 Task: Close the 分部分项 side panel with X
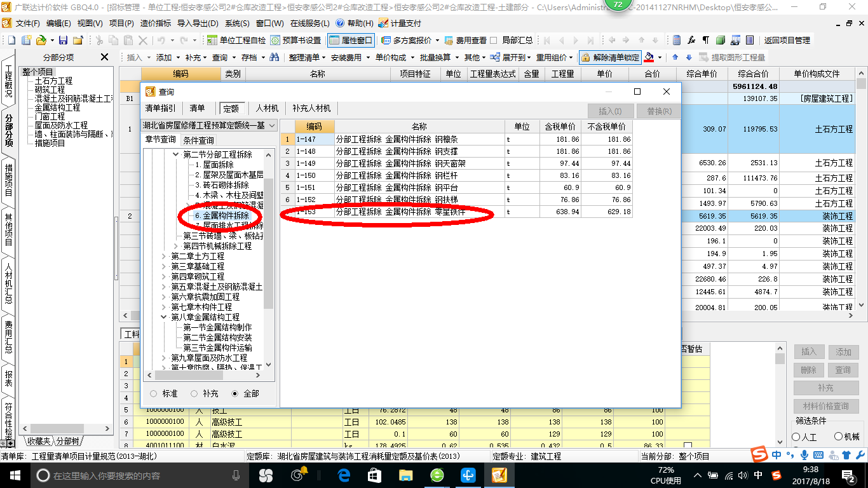(105, 57)
